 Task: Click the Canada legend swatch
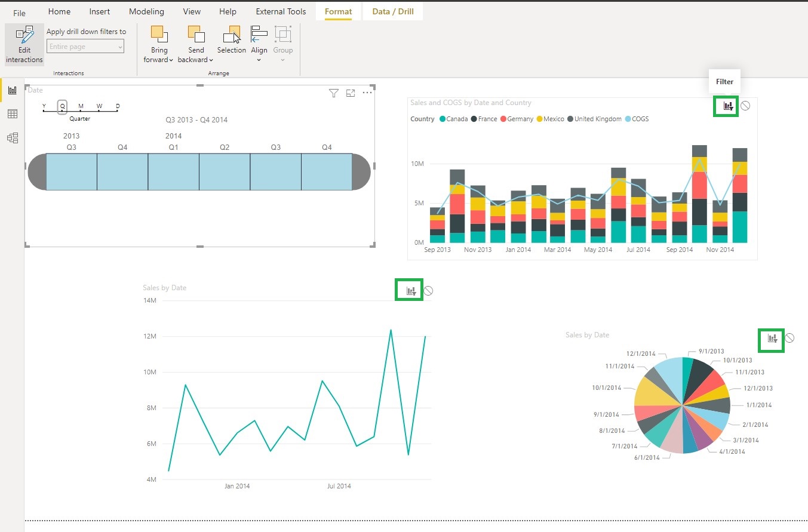[443, 119]
